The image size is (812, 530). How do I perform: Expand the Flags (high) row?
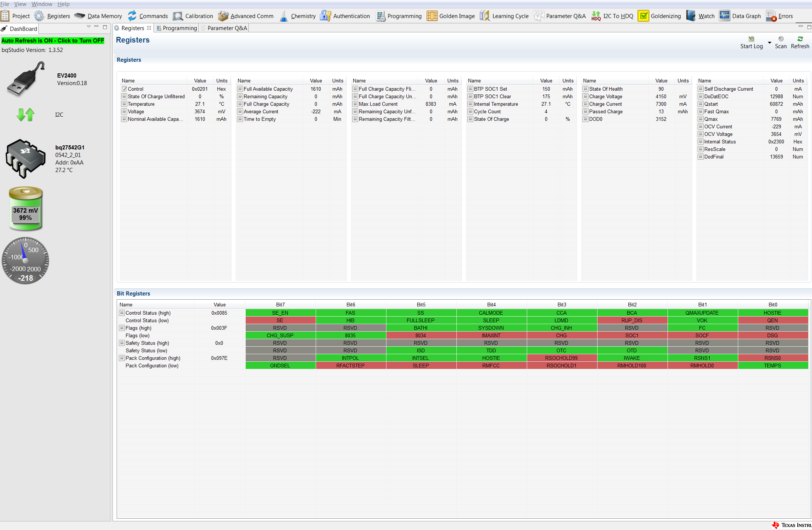(x=122, y=328)
